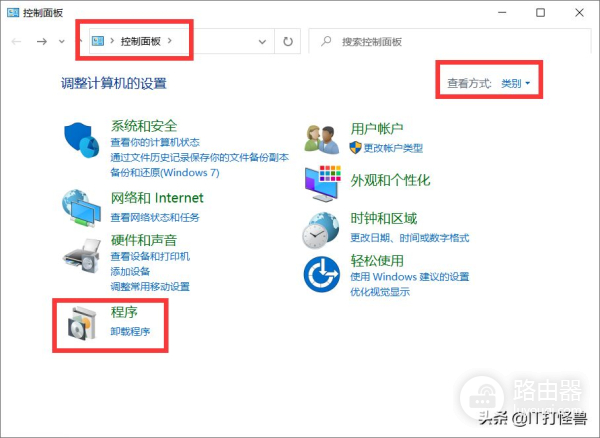
Task: Open the Hardware and Sound printer icon
Action: pos(82,256)
